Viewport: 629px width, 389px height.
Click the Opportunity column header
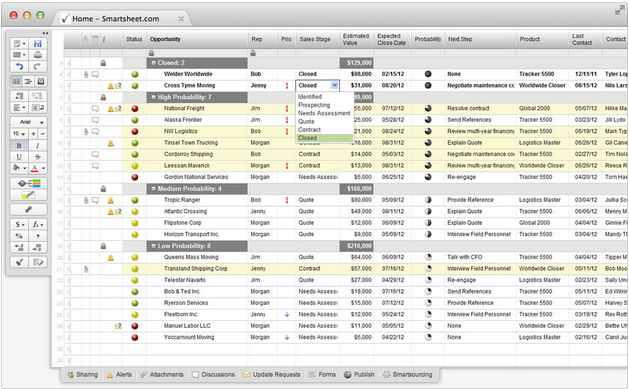197,39
